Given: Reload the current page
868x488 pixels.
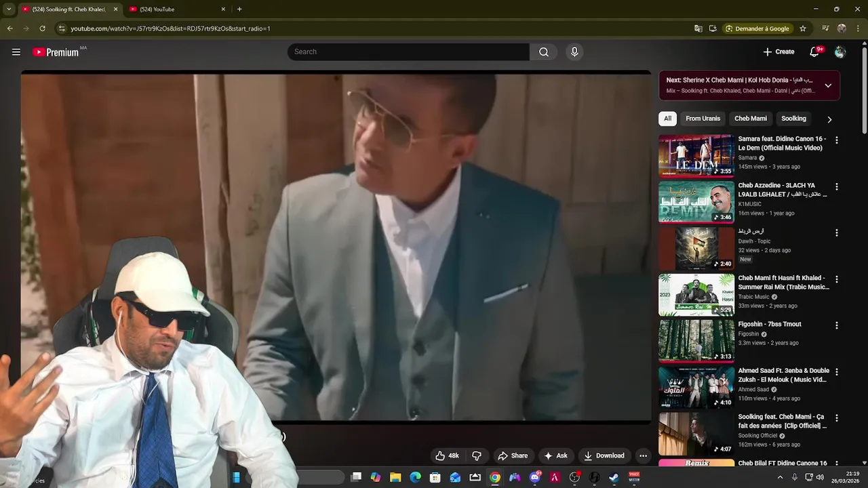Looking at the screenshot, I should click(42, 28).
